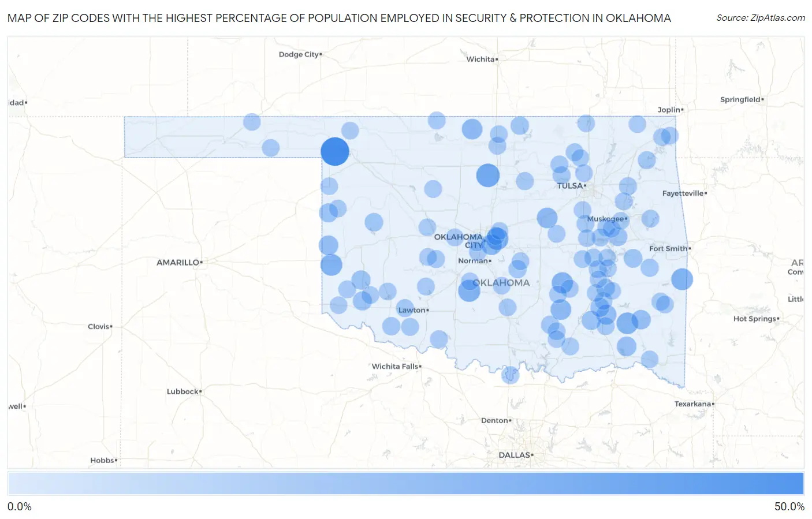Click the Fayetteville label

[x=684, y=193]
